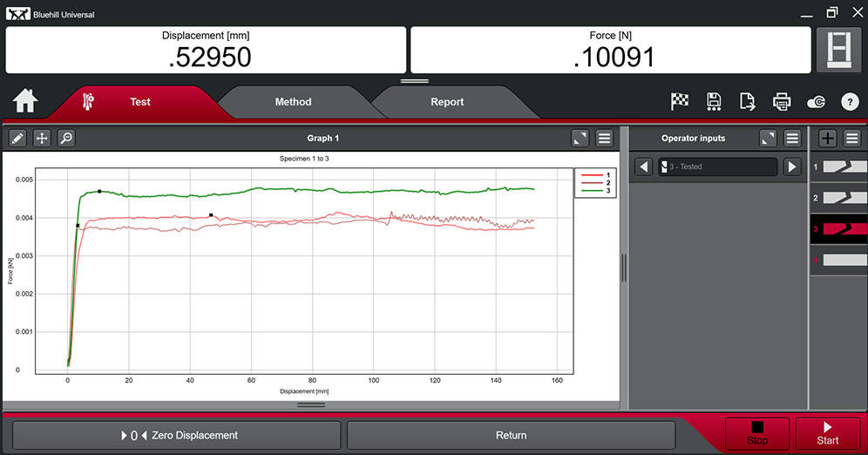Open the help question mark icon
Image resolution: width=868 pixels, height=455 pixels.
tap(850, 102)
